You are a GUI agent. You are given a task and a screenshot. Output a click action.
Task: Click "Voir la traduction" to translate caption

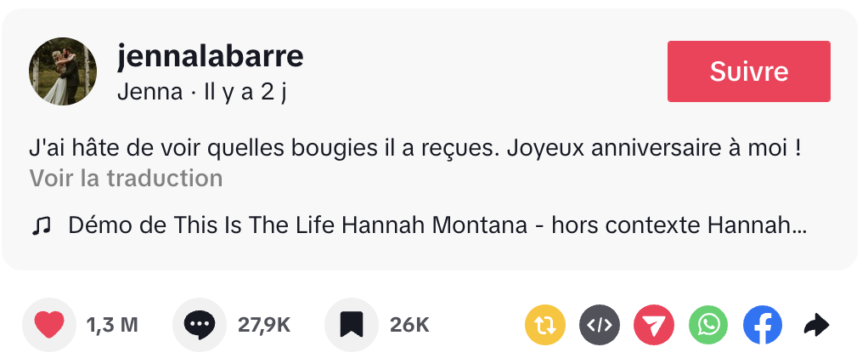click(126, 179)
